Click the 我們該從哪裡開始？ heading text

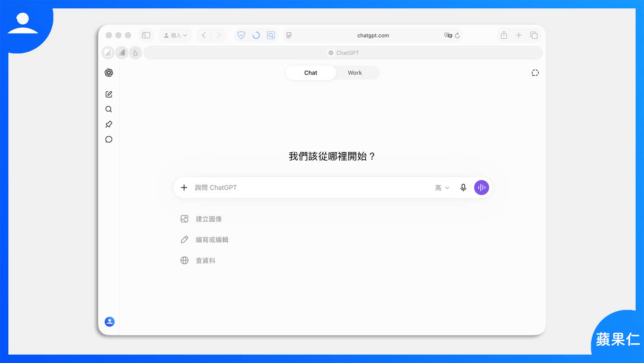pyautogui.click(x=332, y=156)
